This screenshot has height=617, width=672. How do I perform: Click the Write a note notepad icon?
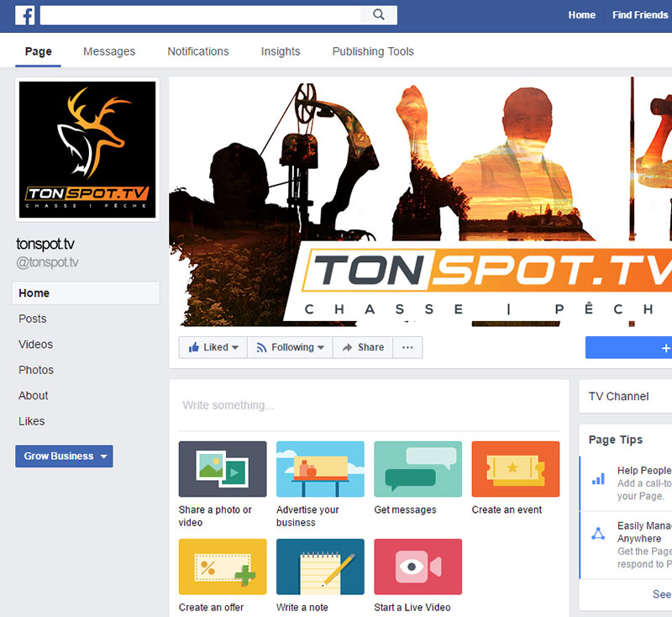click(320, 567)
